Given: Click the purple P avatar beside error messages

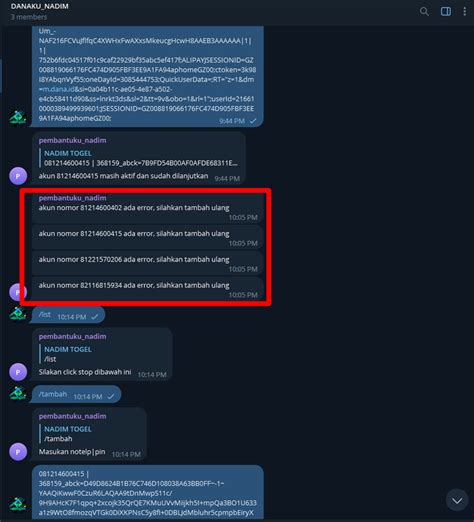Looking at the screenshot, I should [x=18, y=292].
